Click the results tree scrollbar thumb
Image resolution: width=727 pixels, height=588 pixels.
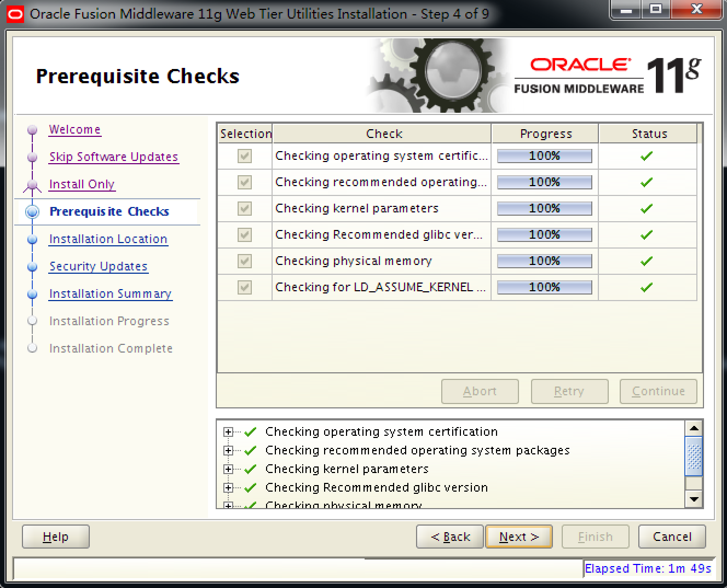tap(694, 457)
